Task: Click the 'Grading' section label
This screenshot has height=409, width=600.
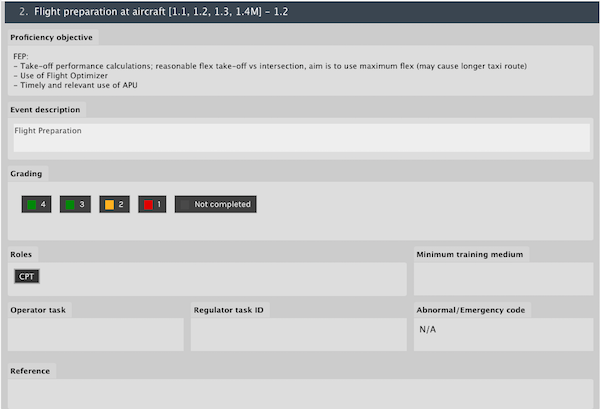Action: pyautogui.click(x=26, y=174)
